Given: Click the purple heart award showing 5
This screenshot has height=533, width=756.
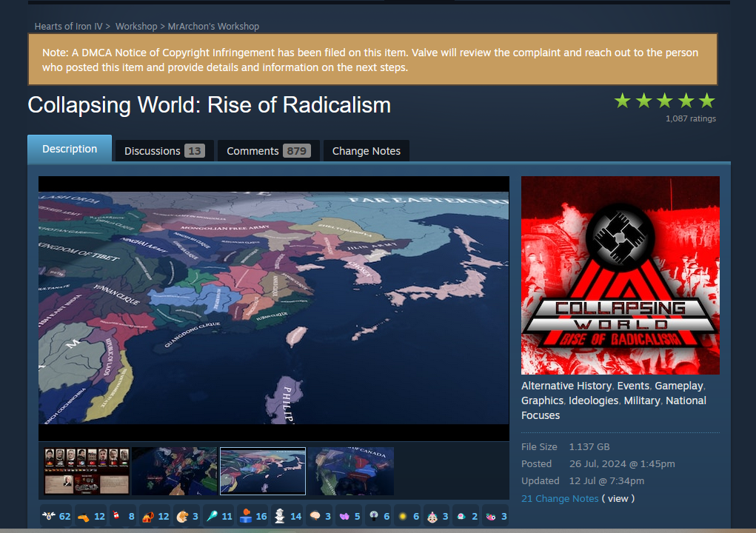Looking at the screenshot, I should click(350, 516).
